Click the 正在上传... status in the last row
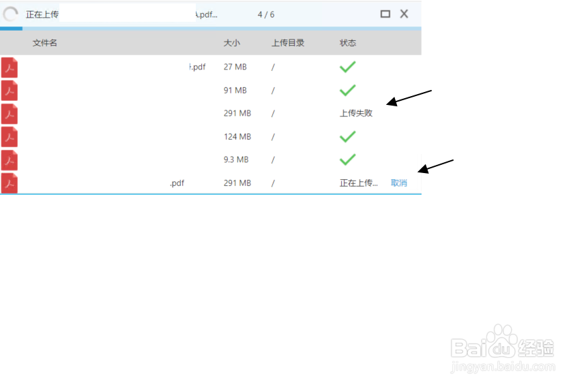The image size is (588, 387). point(359,183)
